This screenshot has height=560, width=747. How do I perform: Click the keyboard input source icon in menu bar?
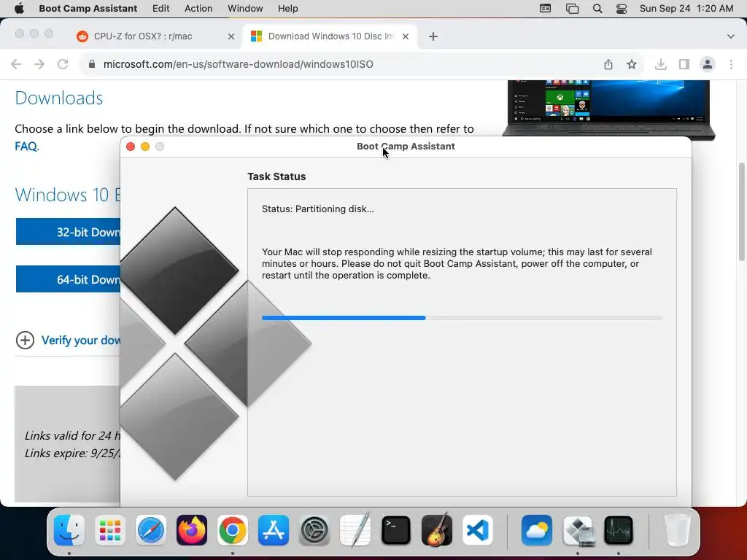point(545,9)
